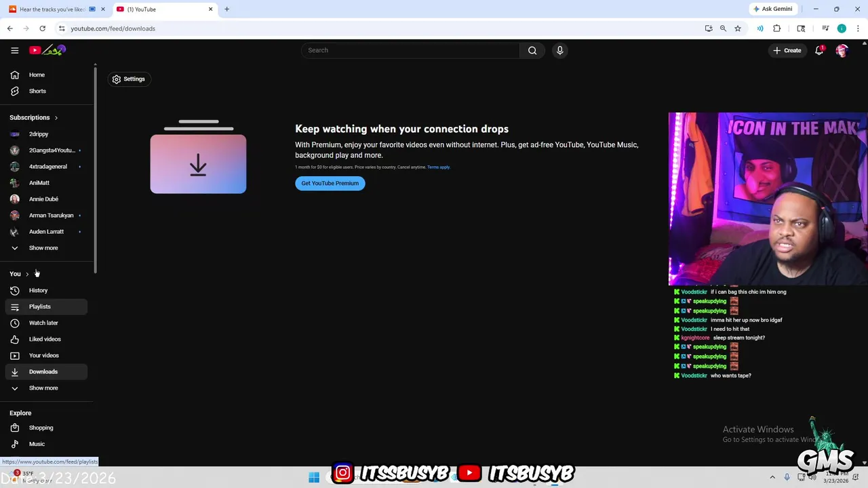The height and width of the screenshot is (488, 868).
Task: Click the Windows Start button in taskbar
Action: pyautogui.click(x=314, y=478)
